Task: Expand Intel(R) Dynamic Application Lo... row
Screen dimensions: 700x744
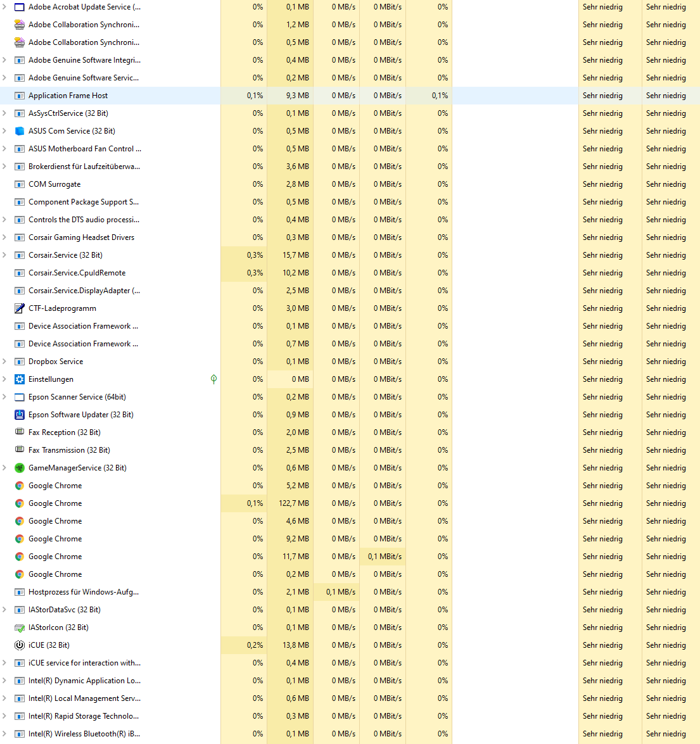Action: coord(4,681)
